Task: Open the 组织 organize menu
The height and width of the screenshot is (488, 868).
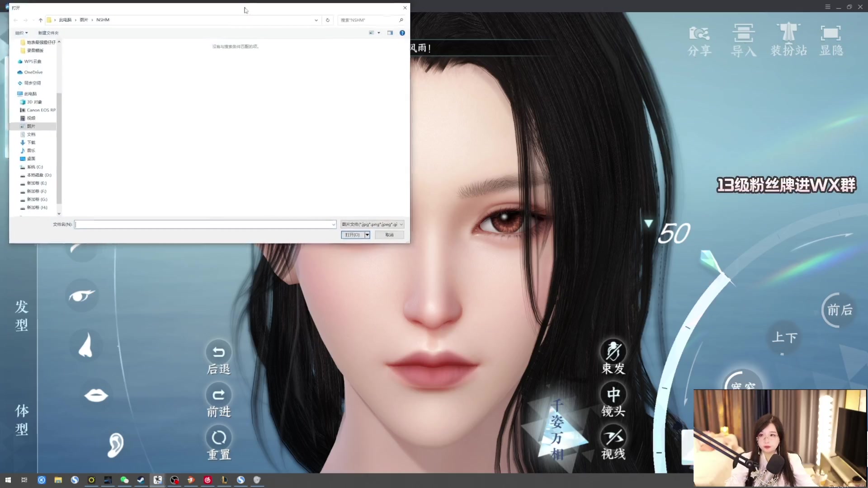Action: click(x=21, y=33)
